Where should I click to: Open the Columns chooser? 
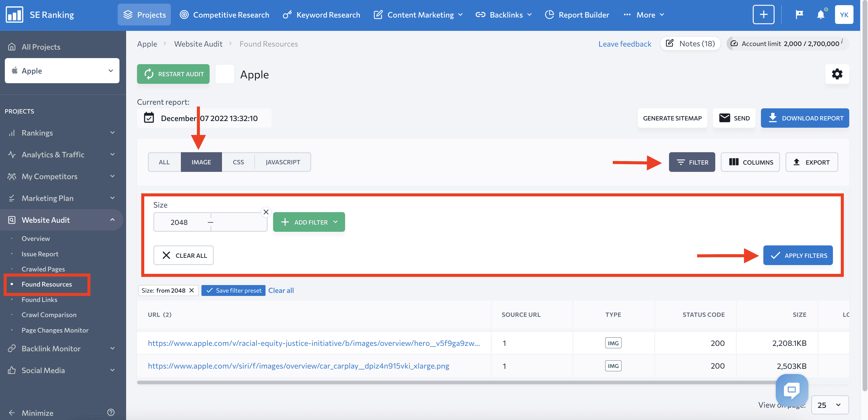[750, 162]
